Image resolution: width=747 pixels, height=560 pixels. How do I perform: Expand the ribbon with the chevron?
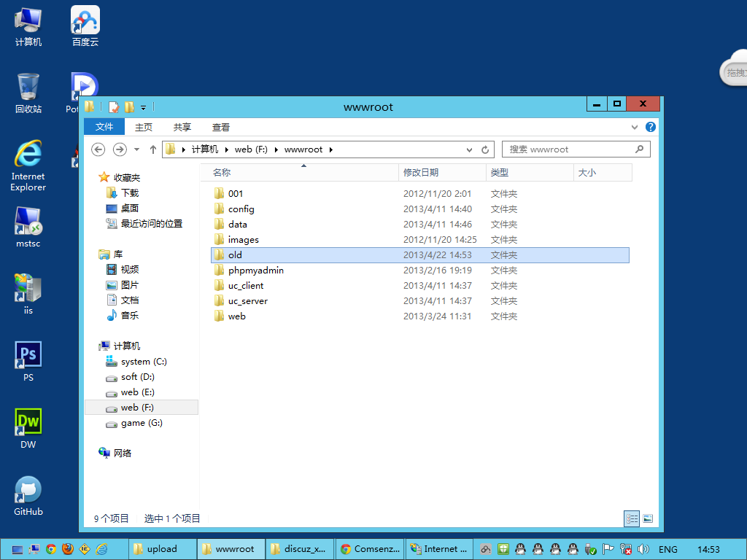[634, 127]
